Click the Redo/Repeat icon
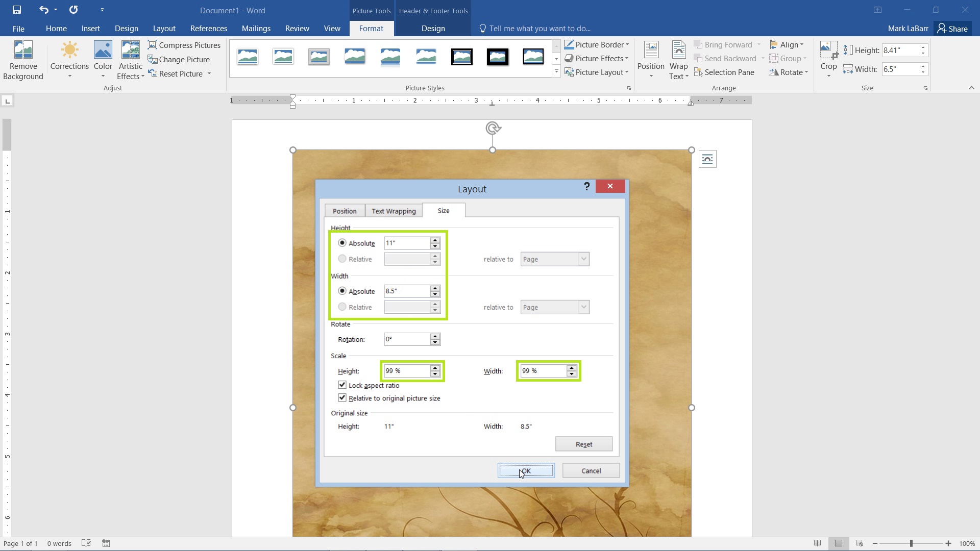 point(73,10)
